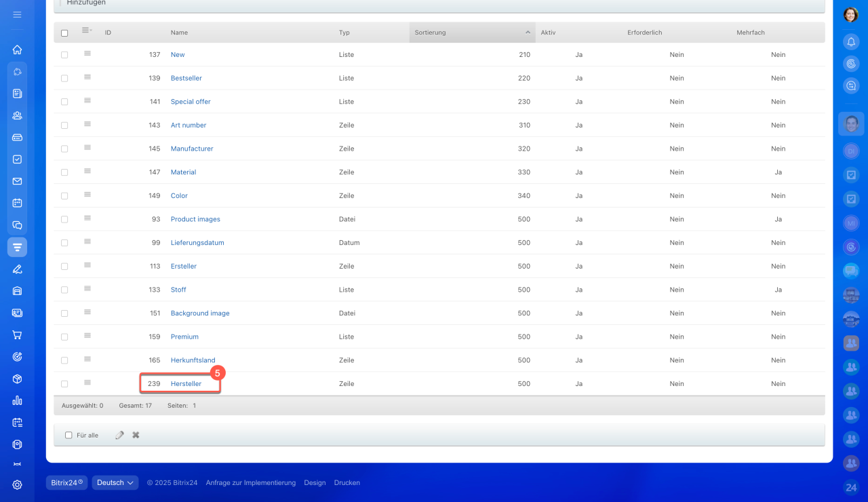Click the Datum type cell of Lieferungsdatum
The width and height of the screenshot is (868, 502).
pos(349,243)
